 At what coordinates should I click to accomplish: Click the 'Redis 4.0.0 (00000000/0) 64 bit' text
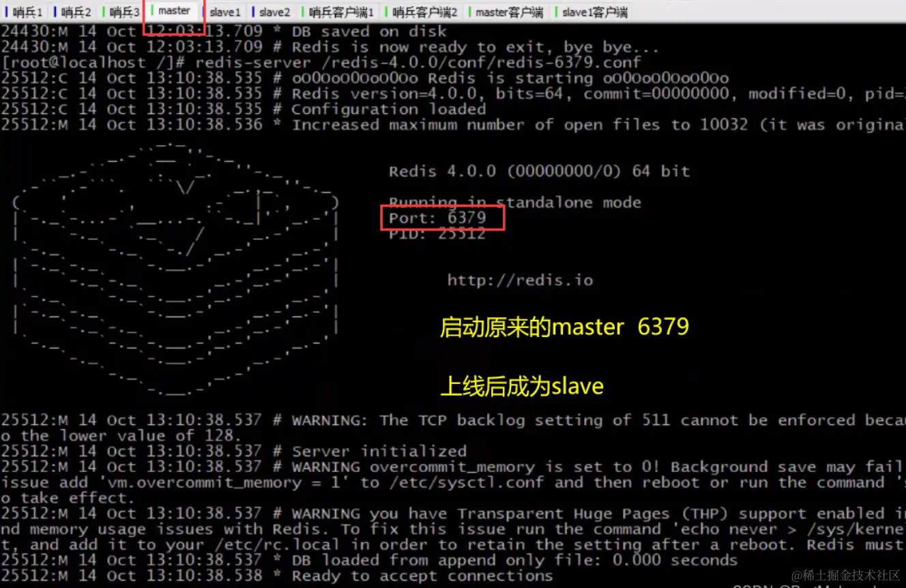(539, 171)
